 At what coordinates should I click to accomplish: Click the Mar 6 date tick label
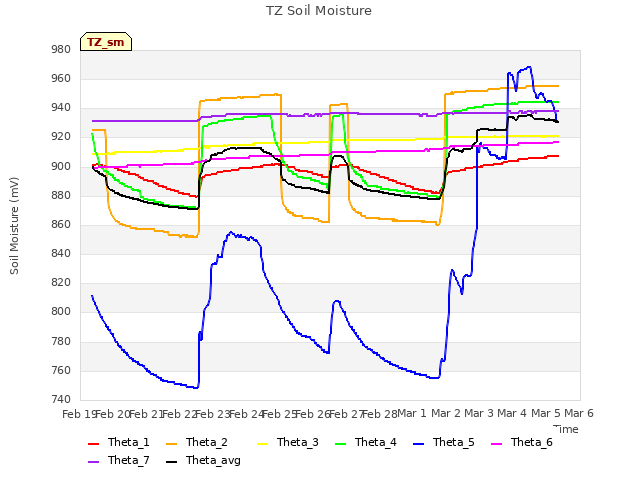[579, 413]
